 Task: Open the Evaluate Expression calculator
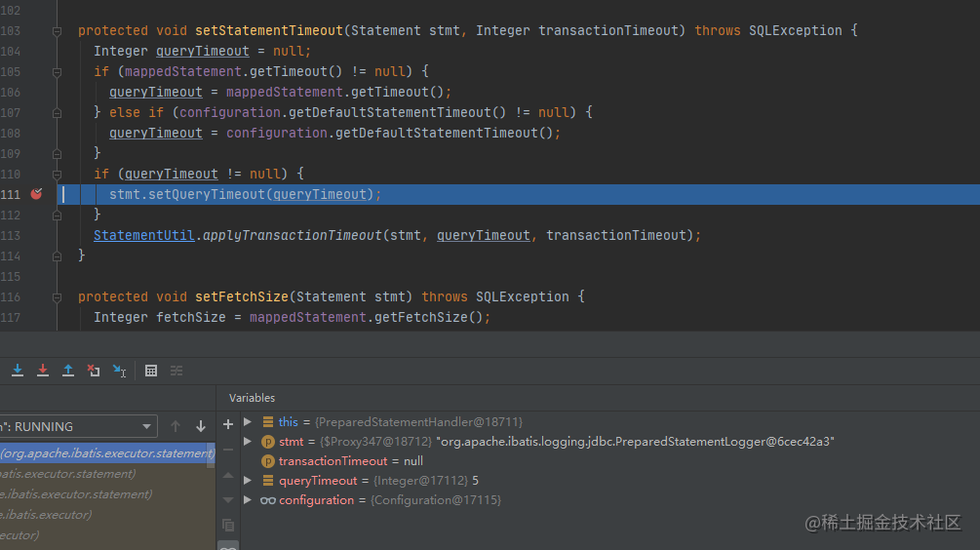151,371
